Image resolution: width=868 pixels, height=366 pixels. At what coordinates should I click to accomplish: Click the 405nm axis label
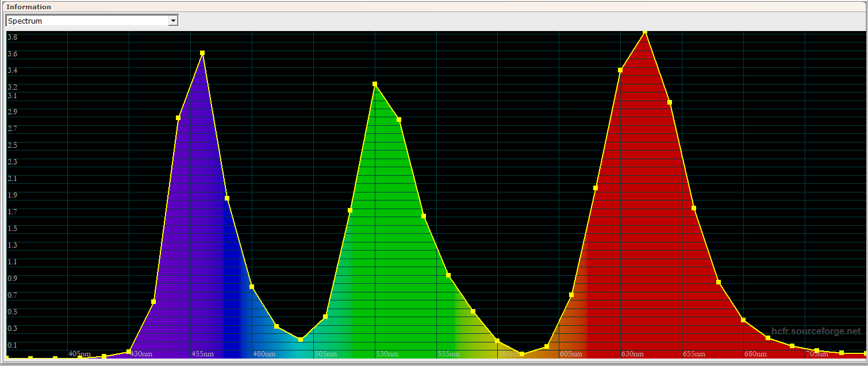79,354
